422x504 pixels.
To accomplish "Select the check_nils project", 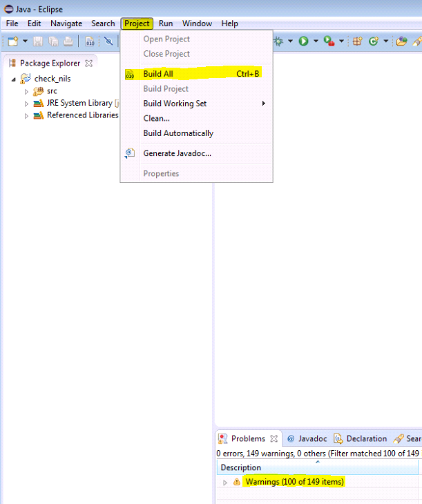I will pyautogui.click(x=52, y=79).
